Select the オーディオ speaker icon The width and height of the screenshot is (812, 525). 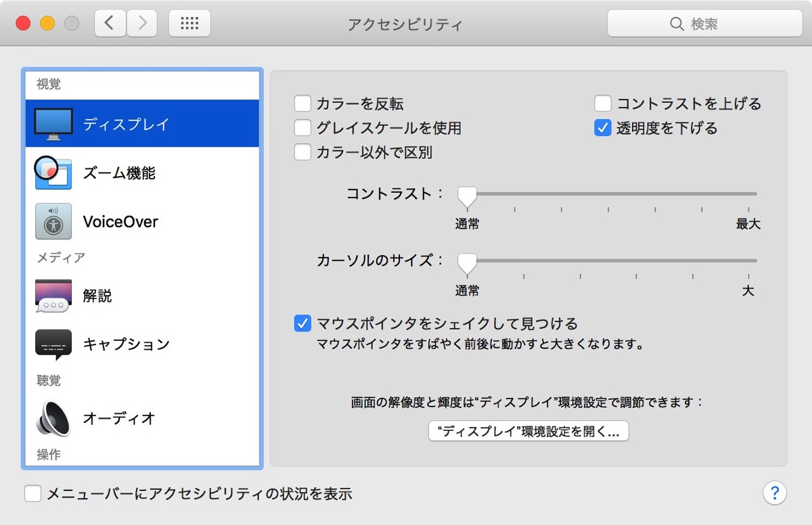[53, 418]
